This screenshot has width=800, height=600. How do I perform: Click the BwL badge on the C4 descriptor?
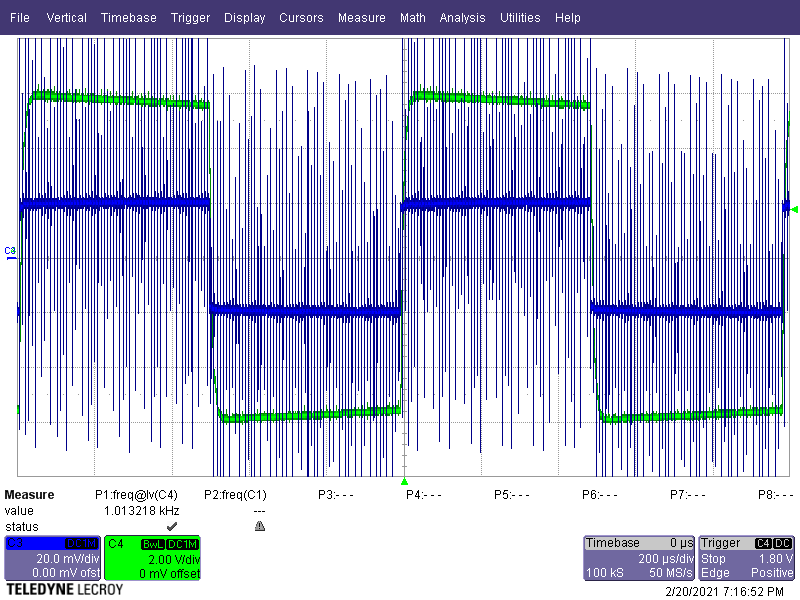click(x=153, y=544)
